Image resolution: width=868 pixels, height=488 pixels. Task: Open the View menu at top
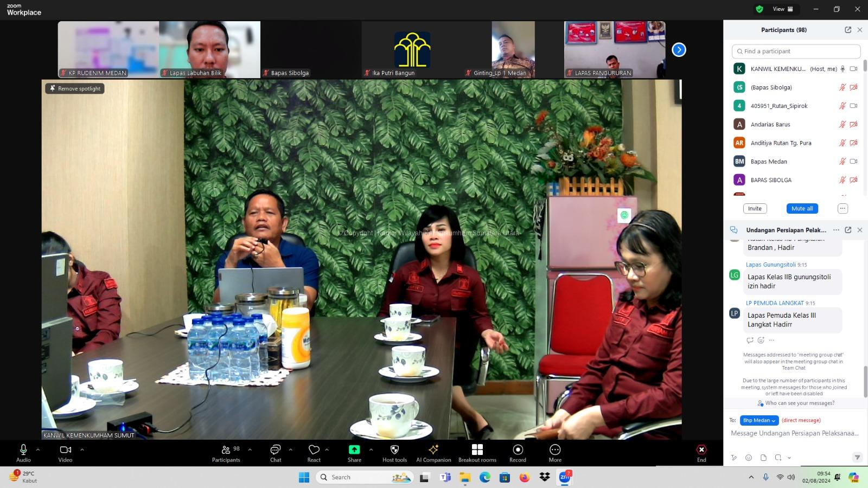(782, 9)
